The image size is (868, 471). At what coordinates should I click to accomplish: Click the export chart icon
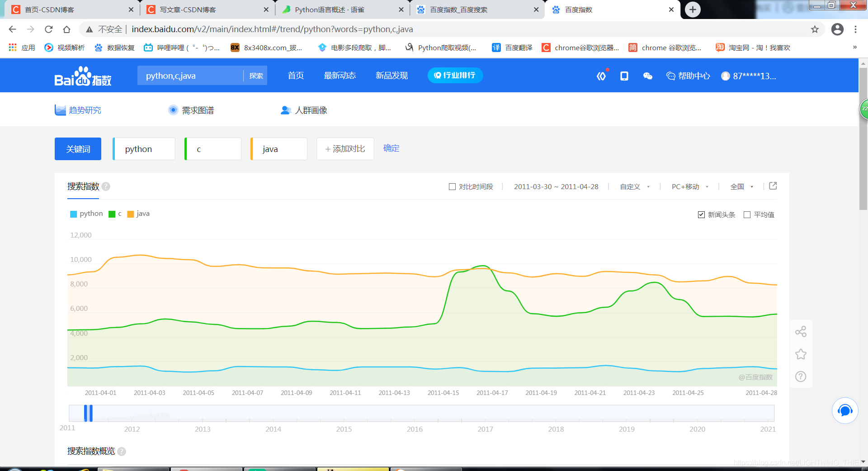click(x=773, y=186)
